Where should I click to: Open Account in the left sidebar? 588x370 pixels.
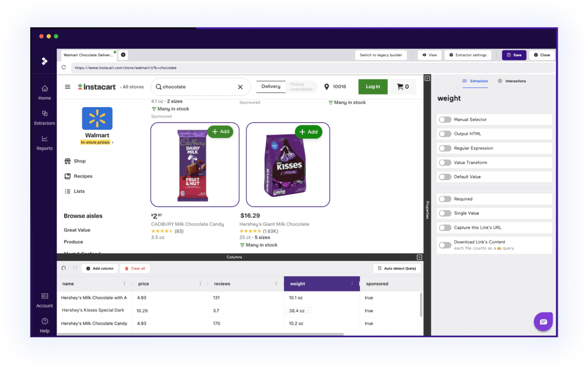[44, 301]
